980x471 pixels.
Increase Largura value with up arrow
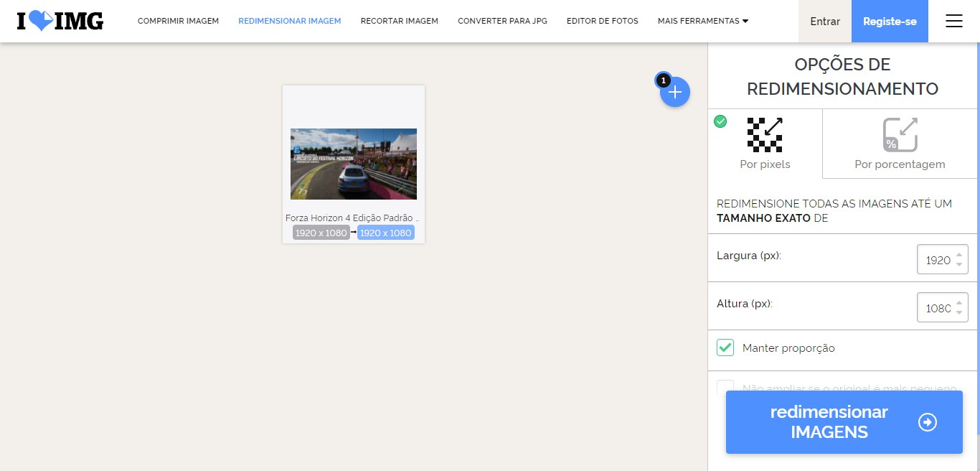click(x=959, y=254)
